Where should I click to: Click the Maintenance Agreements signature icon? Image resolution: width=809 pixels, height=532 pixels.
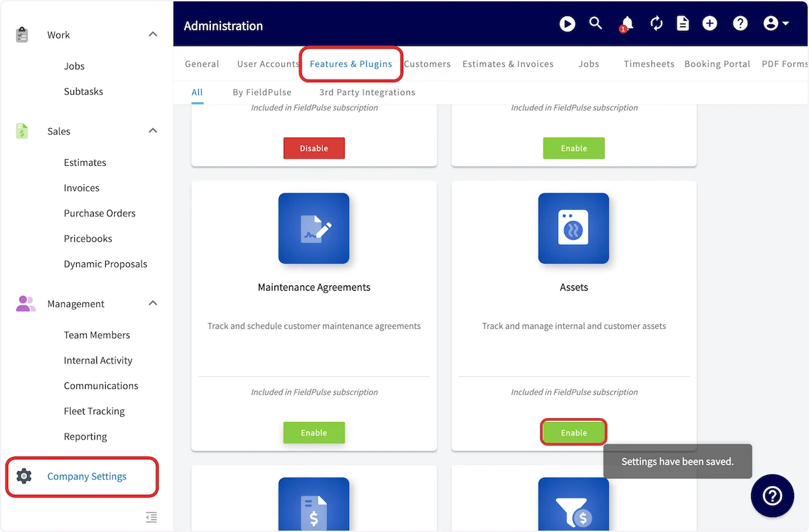314,228
